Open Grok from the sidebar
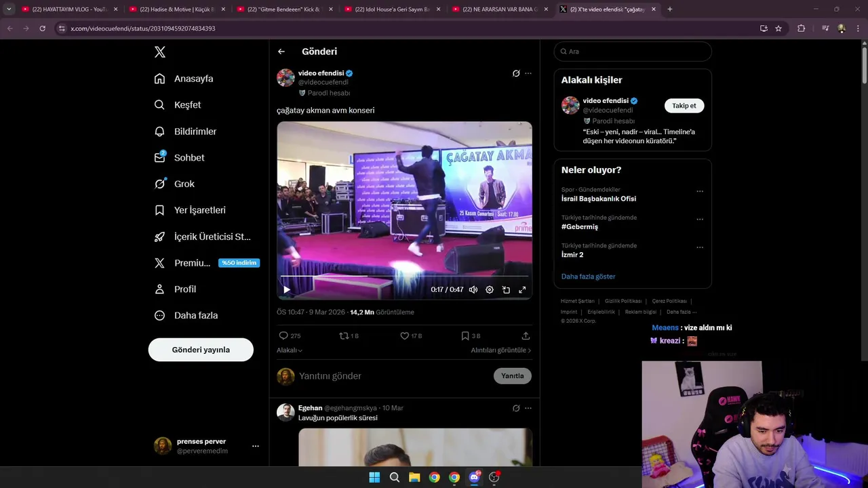Viewport: 868px width, 488px height. point(174,184)
